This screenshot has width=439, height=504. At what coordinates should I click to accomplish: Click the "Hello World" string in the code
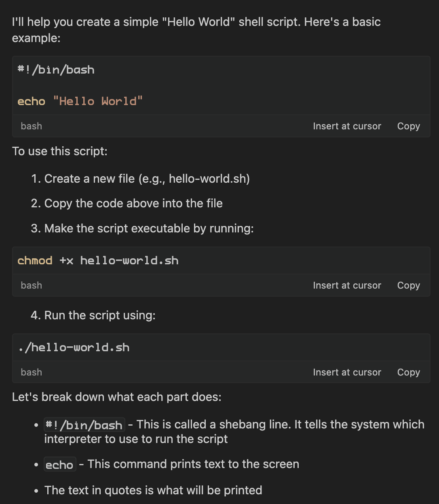(x=98, y=101)
